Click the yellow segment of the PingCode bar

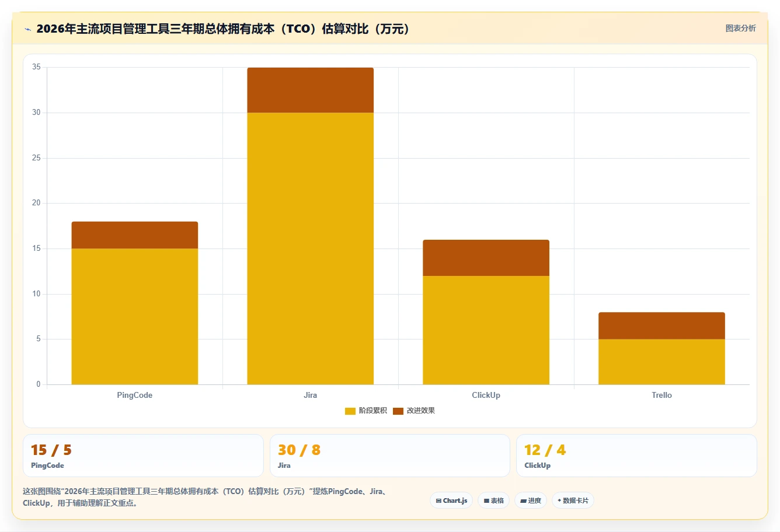[x=135, y=317]
